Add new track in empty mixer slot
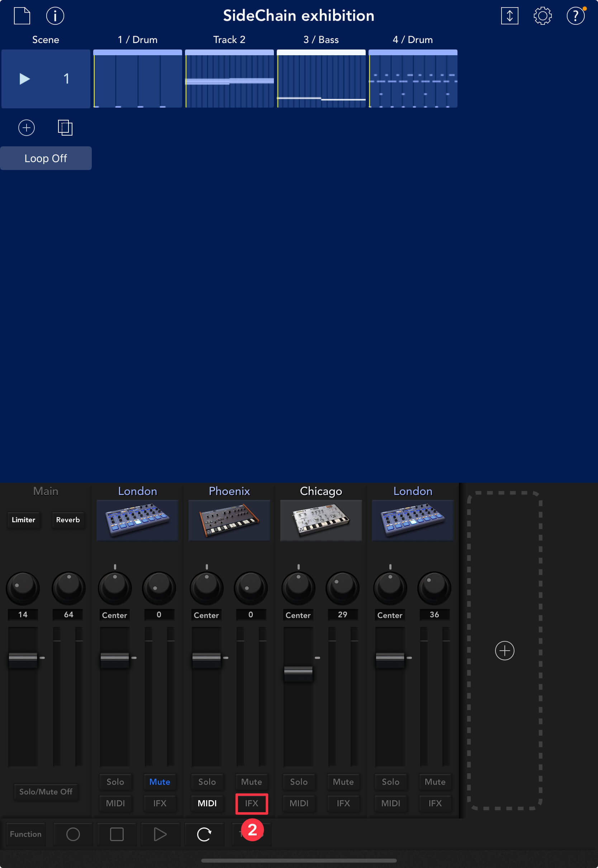This screenshot has width=598, height=868. [504, 651]
